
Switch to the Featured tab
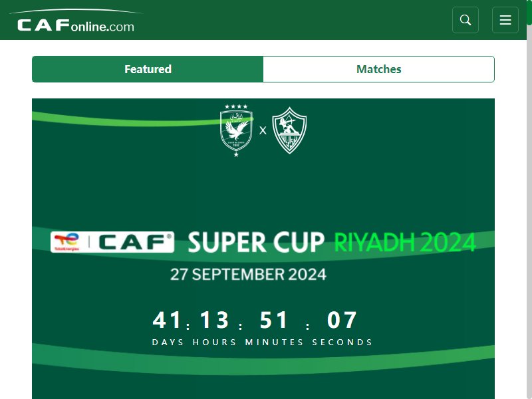(x=148, y=69)
